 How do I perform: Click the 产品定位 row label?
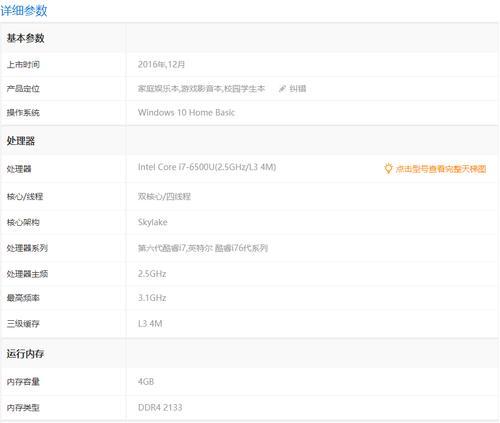[x=23, y=89]
